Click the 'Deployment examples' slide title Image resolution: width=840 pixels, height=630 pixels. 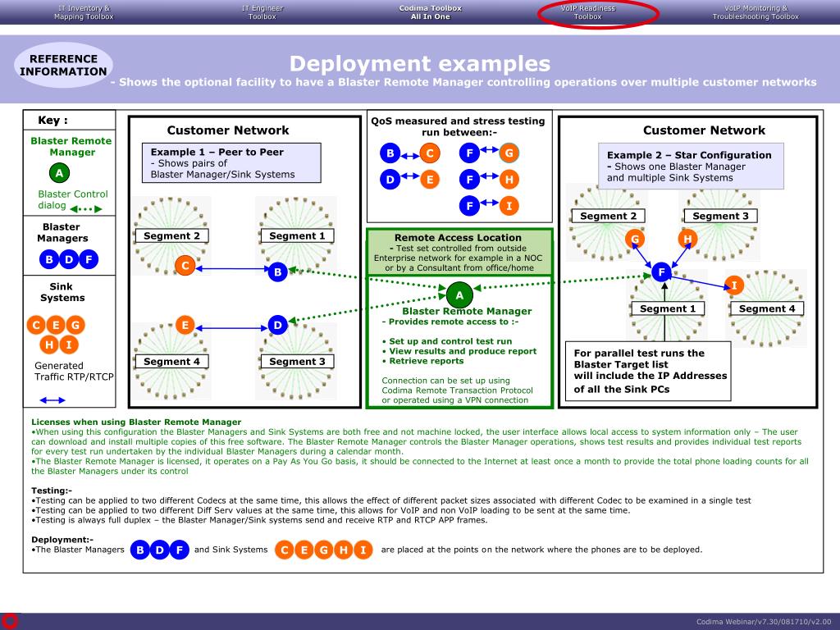tap(420, 64)
